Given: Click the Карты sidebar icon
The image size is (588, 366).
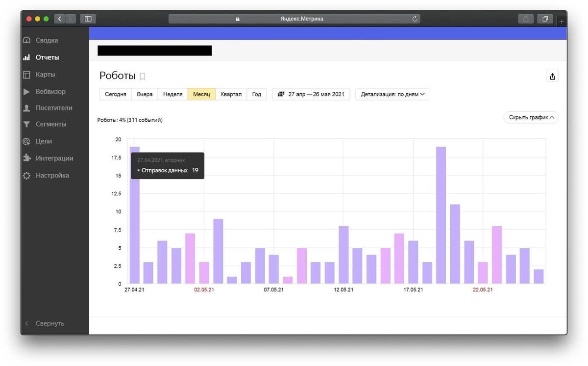Looking at the screenshot, I should tap(27, 75).
